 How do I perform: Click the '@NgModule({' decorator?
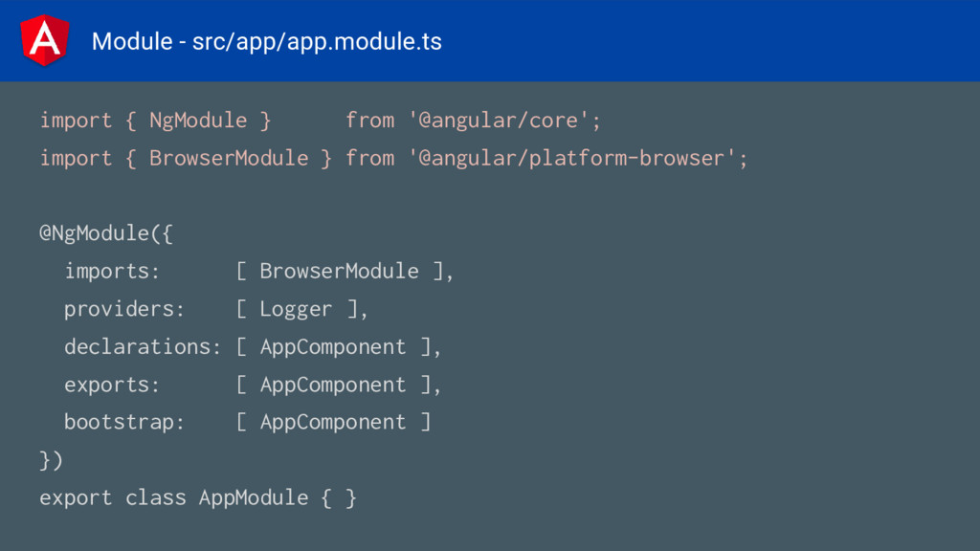[x=105, y=233]
